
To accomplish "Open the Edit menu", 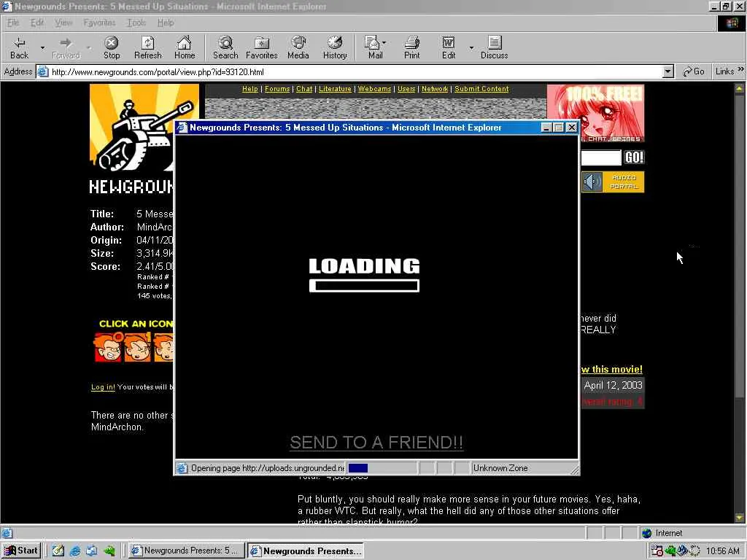I will (x=36, y=23).
